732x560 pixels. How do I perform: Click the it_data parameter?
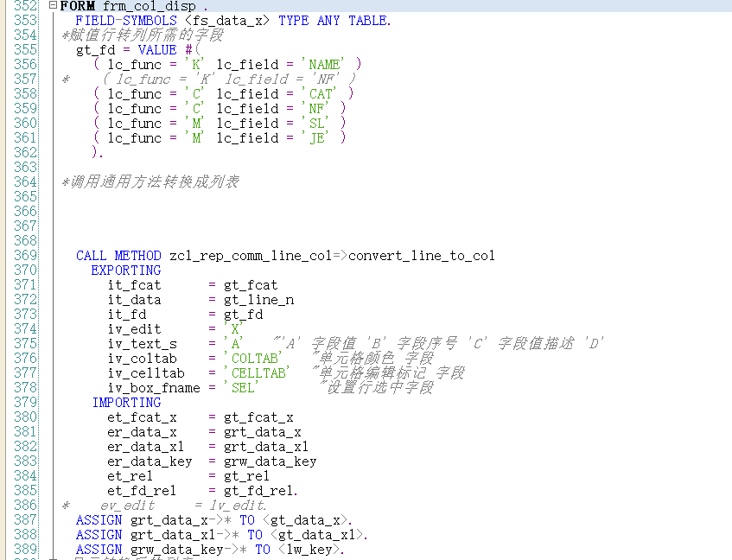(134, 300)
